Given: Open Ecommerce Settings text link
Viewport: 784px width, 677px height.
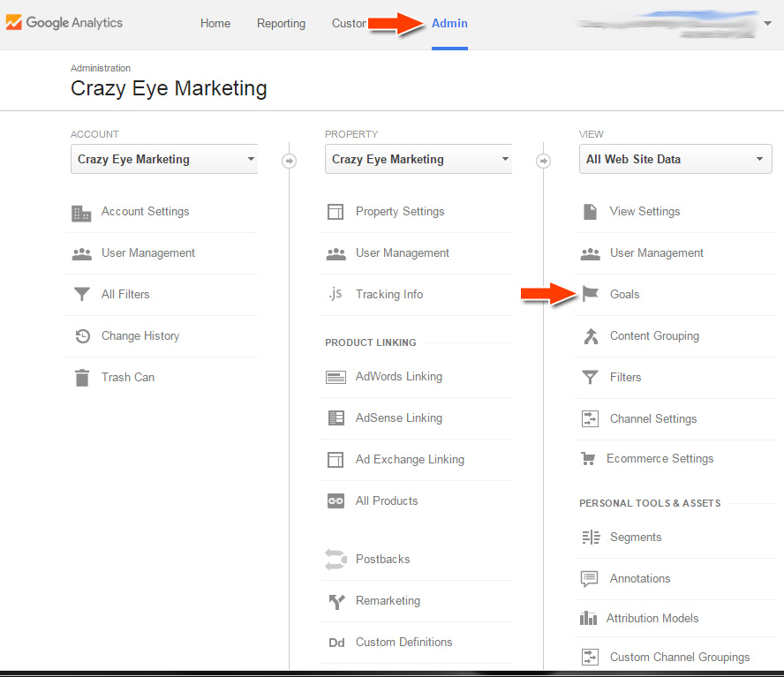Looking at the screenshot, I should point(660,458).
